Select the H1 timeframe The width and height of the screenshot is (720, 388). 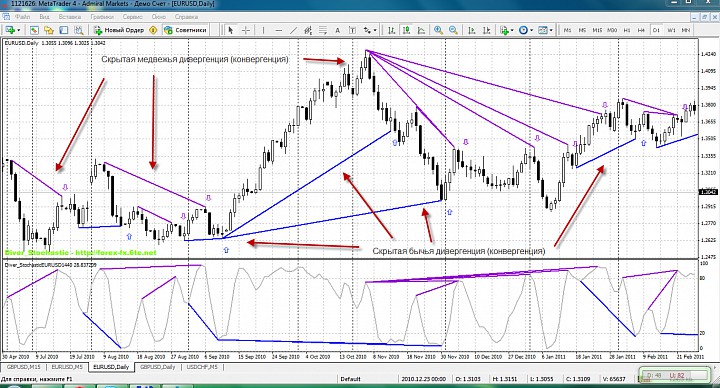(627, 30)
